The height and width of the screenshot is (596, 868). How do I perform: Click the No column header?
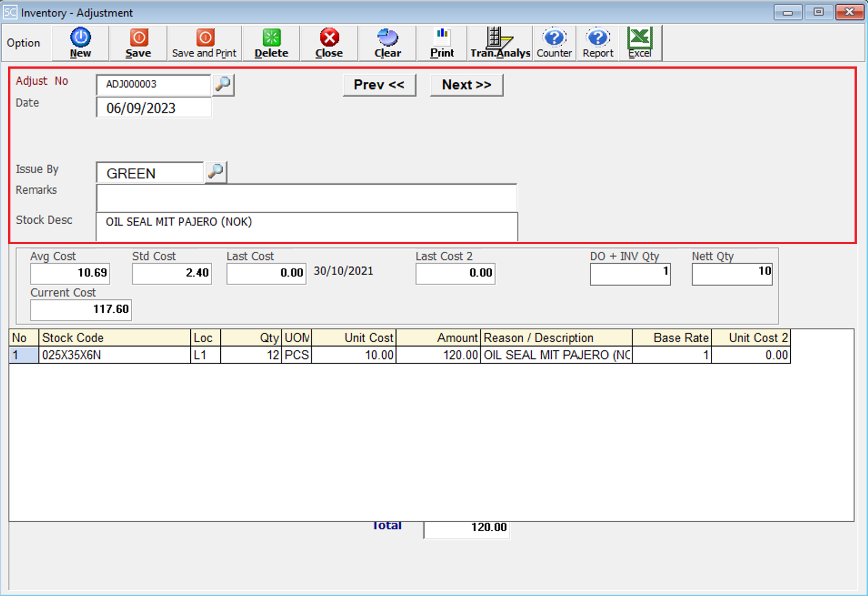(24, 338)
